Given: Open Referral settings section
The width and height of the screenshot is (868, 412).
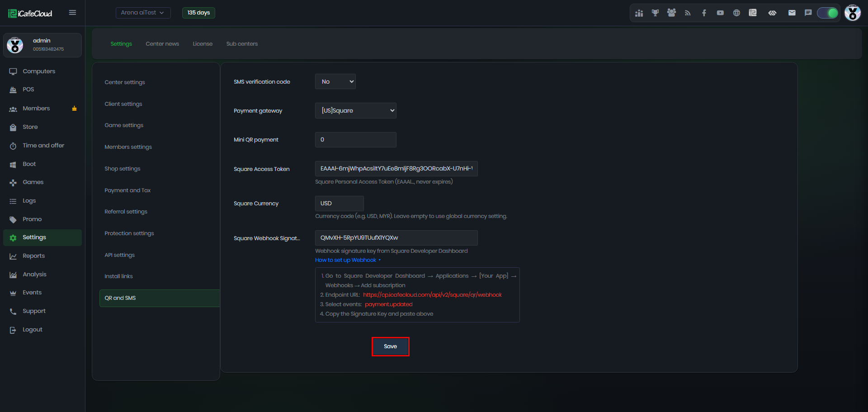Looking at the screenshot, I should (x=126, y=212).
